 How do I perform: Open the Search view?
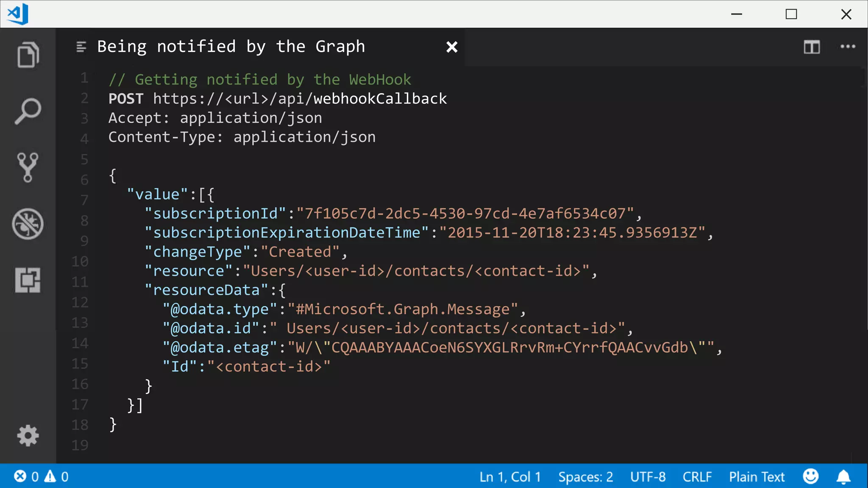(28, 111)
